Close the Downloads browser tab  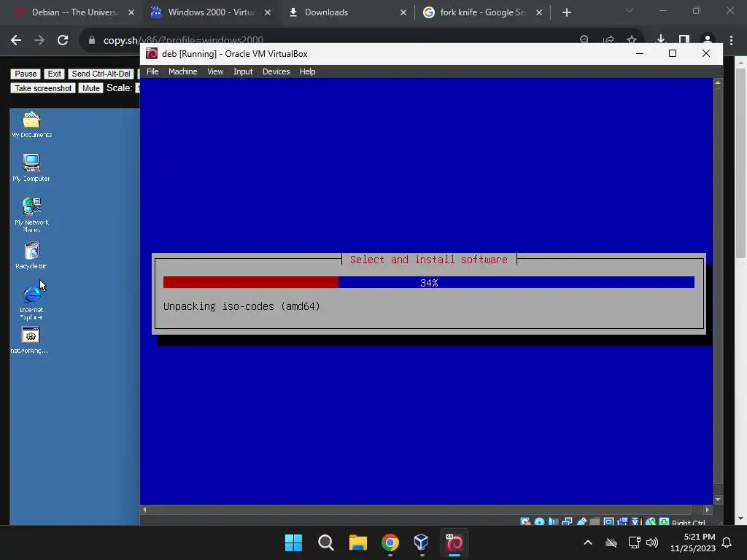403,12
